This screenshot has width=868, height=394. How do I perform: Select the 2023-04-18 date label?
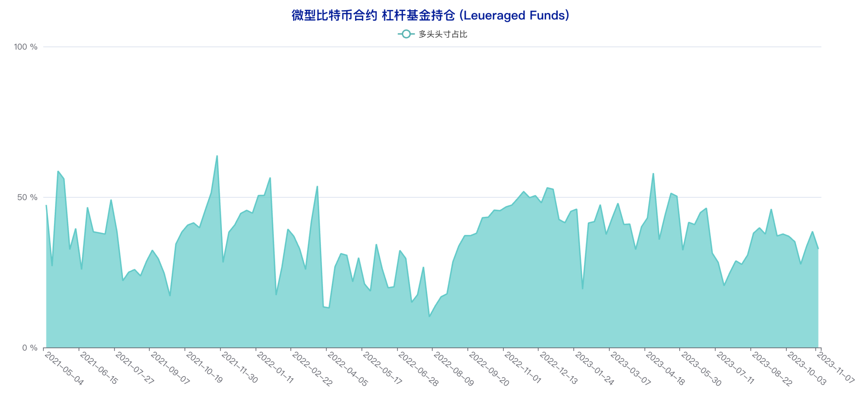point(665,369)
